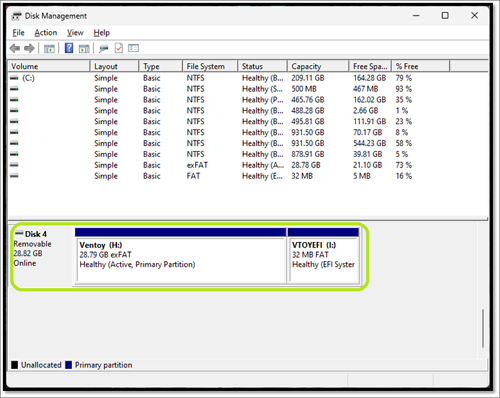Sort by the Layout column header
500x398 pixels.
(114, 66)
